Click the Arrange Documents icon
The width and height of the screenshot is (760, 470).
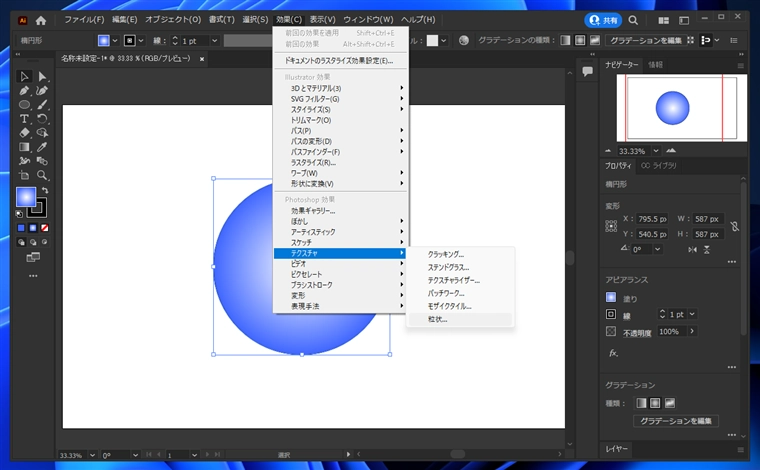(x=664, y=20)
